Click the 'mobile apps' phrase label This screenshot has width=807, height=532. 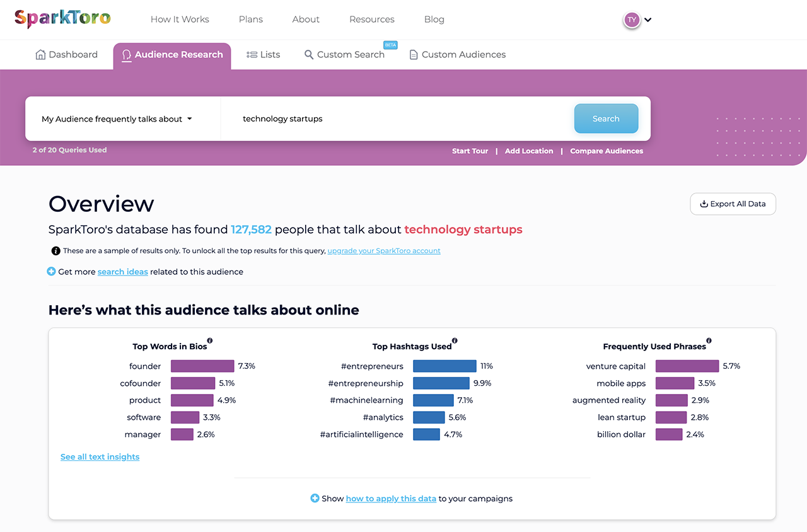pos(621,383)
